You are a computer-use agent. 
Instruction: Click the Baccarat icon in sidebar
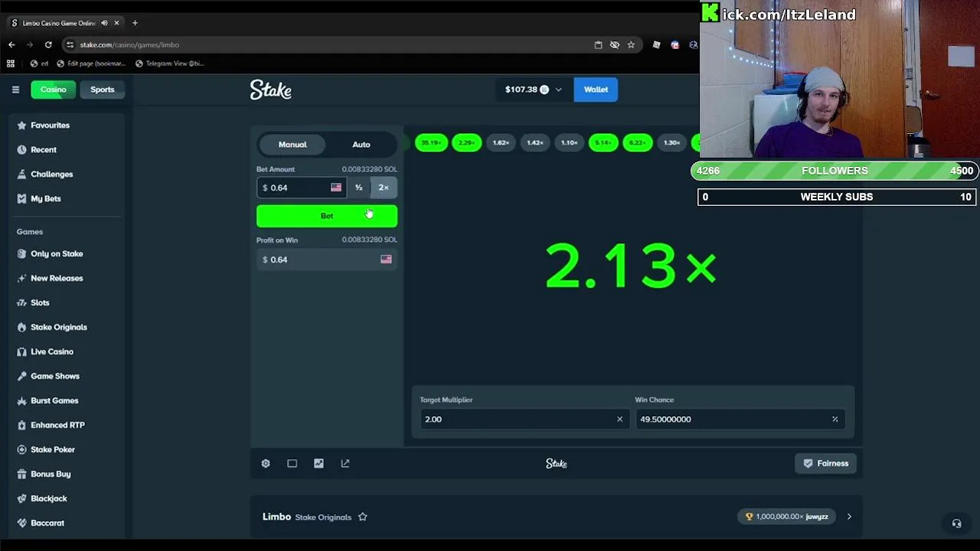coord(21,523)
